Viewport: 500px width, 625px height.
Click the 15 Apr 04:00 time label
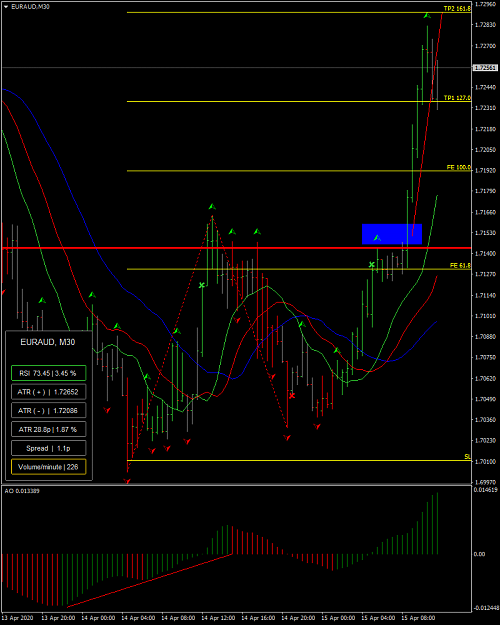pyautogui.click(x=378, y=618)
